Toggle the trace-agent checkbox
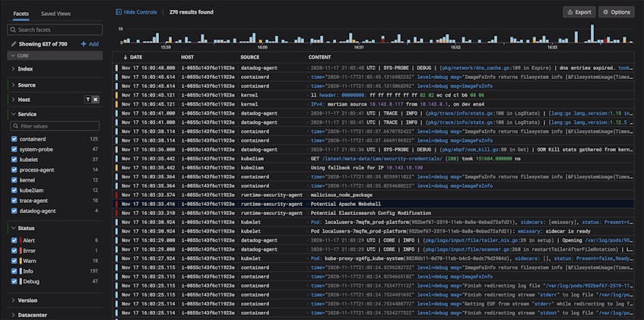The image size is (644, 320). [x=14, y=201]
